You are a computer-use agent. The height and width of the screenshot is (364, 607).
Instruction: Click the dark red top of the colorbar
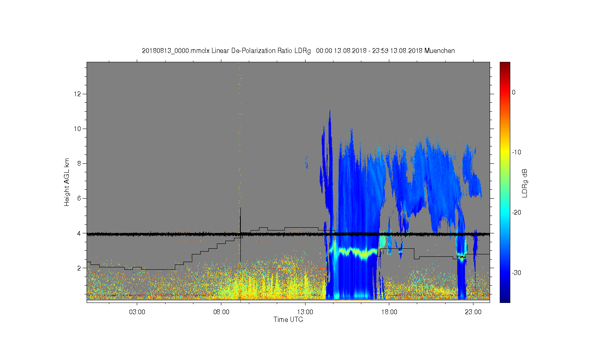pos(505,65)
